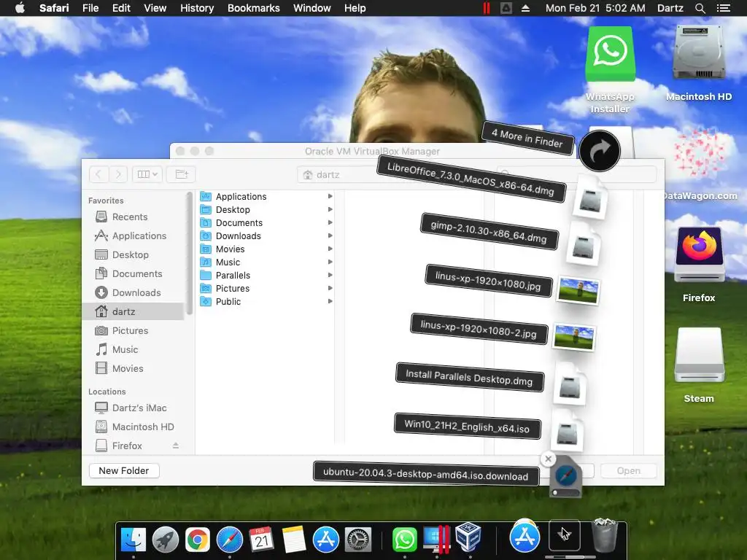Click Apple logo menu
Image resolution: width=747 pixels, height=560 pixels.
pyautogui.click(x=20, y=7)
